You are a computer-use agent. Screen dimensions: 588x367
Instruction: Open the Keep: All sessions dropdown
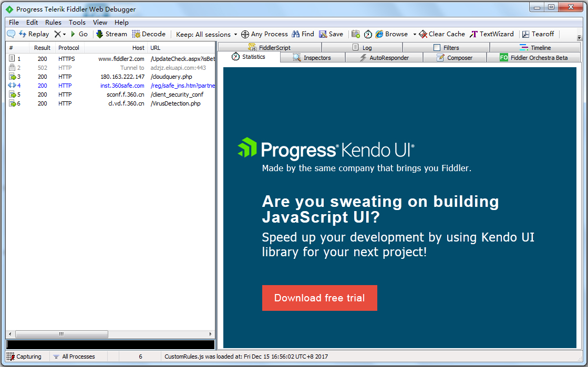click(207, 35)
